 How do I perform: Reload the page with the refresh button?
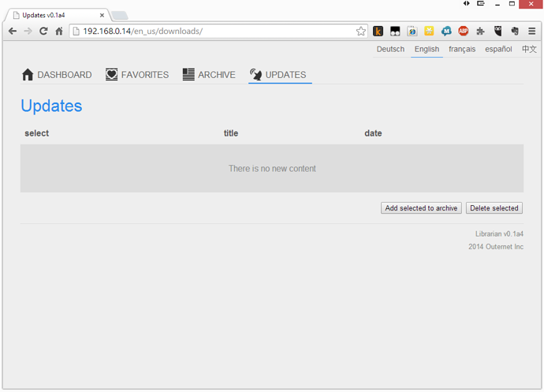tap(43, 32)
